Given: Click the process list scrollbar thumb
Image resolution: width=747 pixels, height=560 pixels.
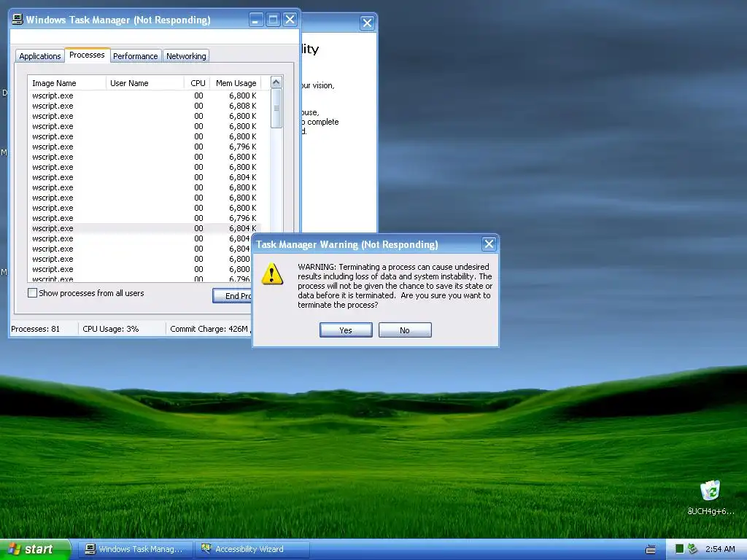Looking at the screenshot, I should pos(276,108).
